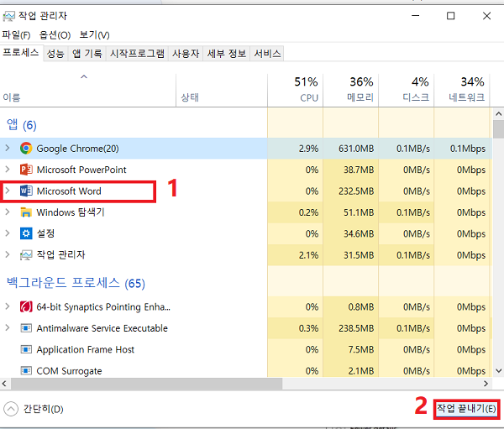The width and height of the screenshot is (504, 429).
Task: Click Chrome's 2.9% CPU value
Action: coord(308,149)
